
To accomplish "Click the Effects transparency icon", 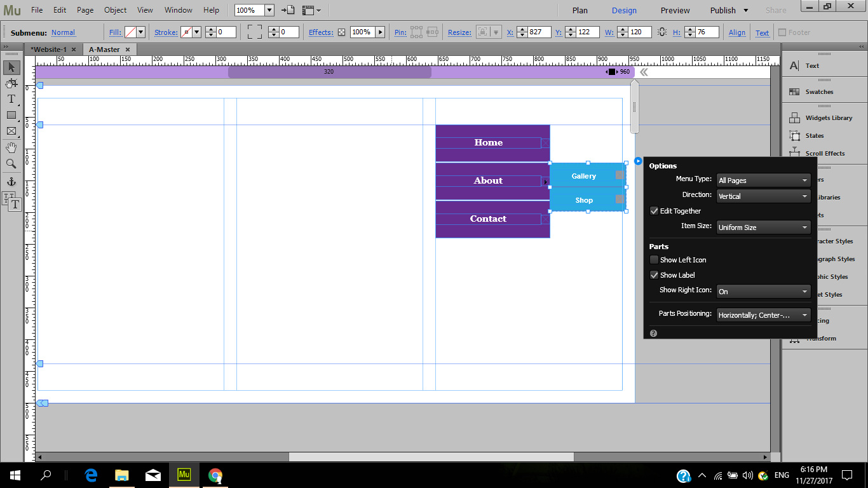I will pos(341,32).
